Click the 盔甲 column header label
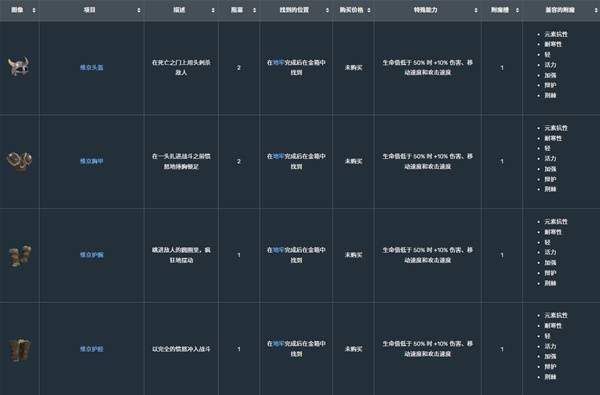This screenshot has height=395, width=600. pos(237,10)
